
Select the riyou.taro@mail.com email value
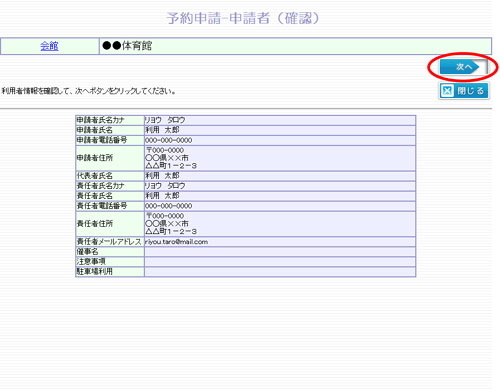coord(176,242)
